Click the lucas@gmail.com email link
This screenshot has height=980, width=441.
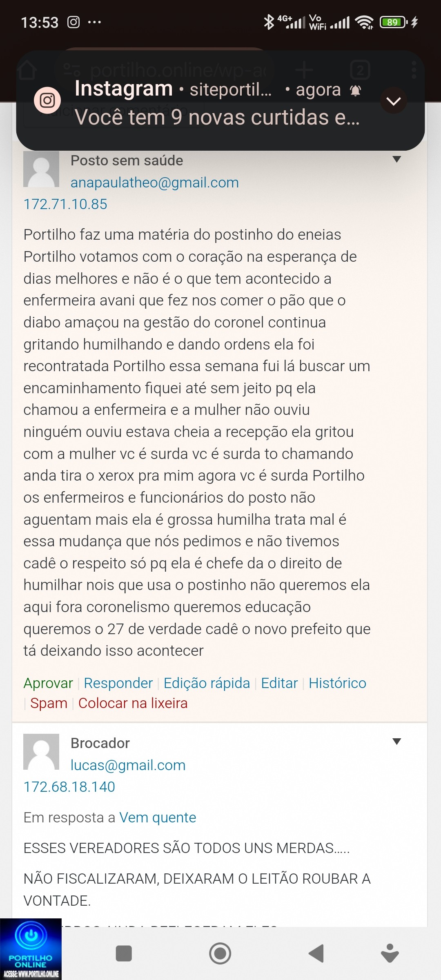point(128,765)
